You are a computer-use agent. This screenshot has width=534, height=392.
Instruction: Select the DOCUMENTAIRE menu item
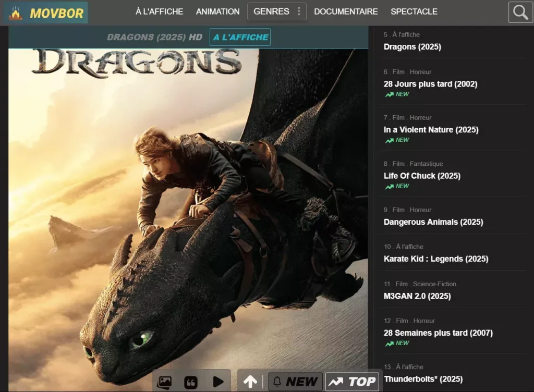pos(346,11)
